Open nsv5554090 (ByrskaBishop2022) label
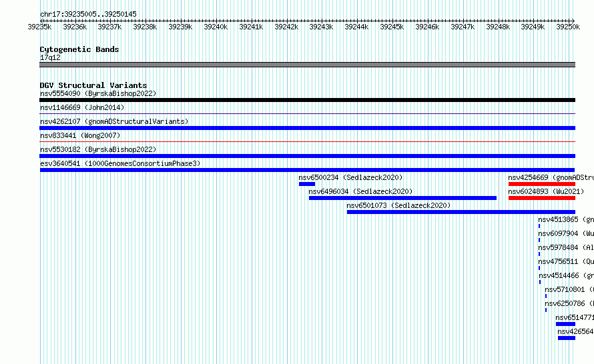This screenshot has width=594, height=364. click(98, 93)
